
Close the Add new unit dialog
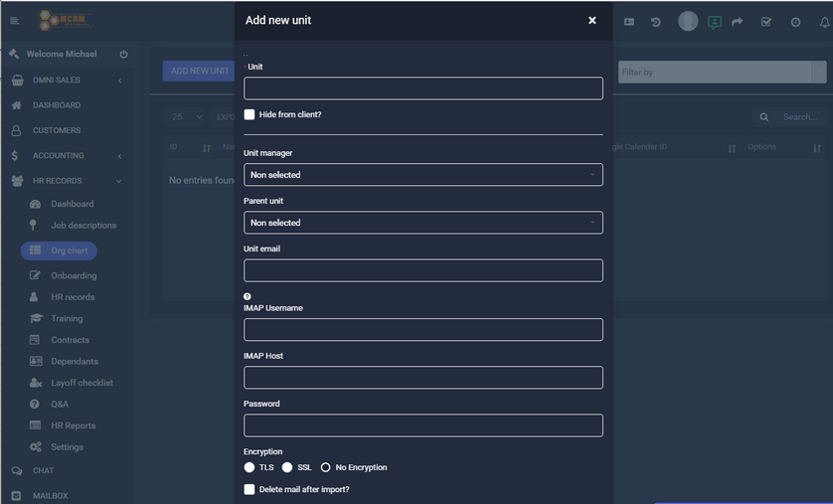(x=592, y=20)
